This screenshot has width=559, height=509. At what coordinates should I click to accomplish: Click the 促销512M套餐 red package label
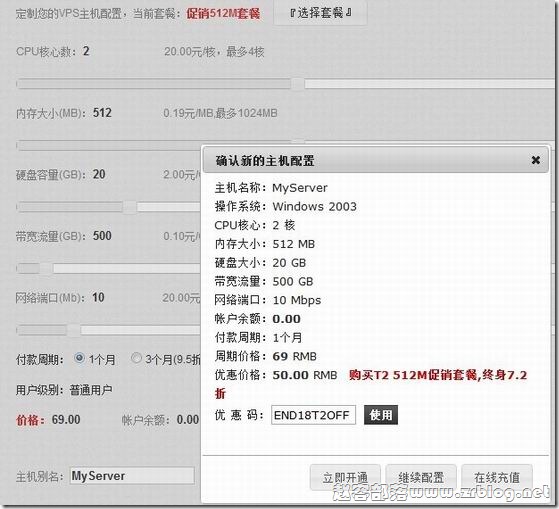(223, 14)
